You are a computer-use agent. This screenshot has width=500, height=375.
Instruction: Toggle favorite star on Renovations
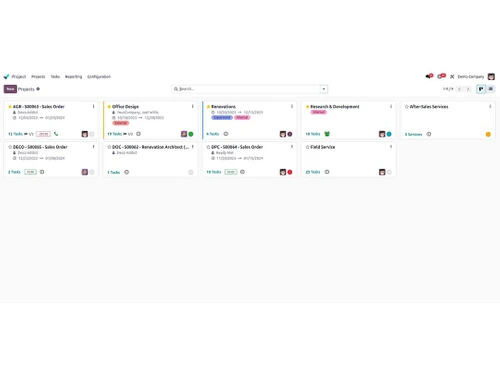point(208,107)
